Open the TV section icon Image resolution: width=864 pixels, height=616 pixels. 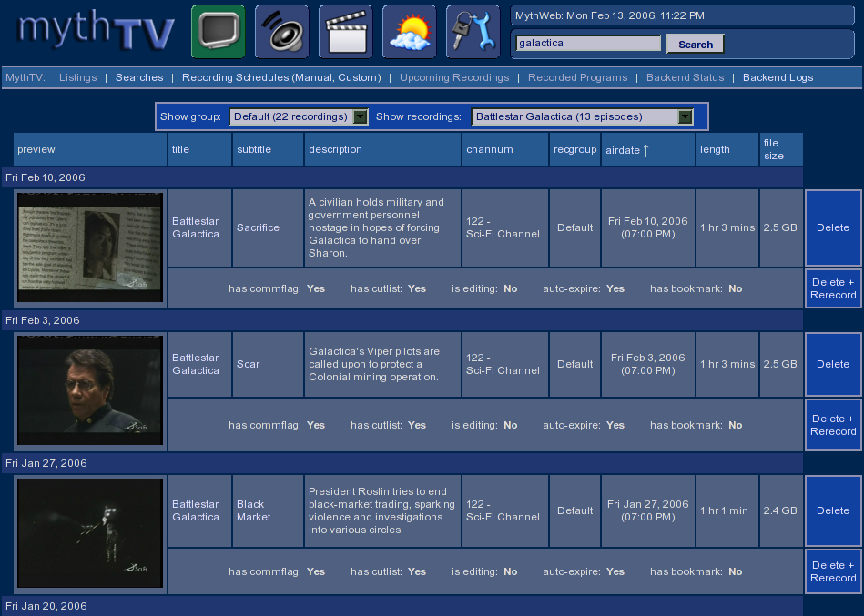coord(219,31)
